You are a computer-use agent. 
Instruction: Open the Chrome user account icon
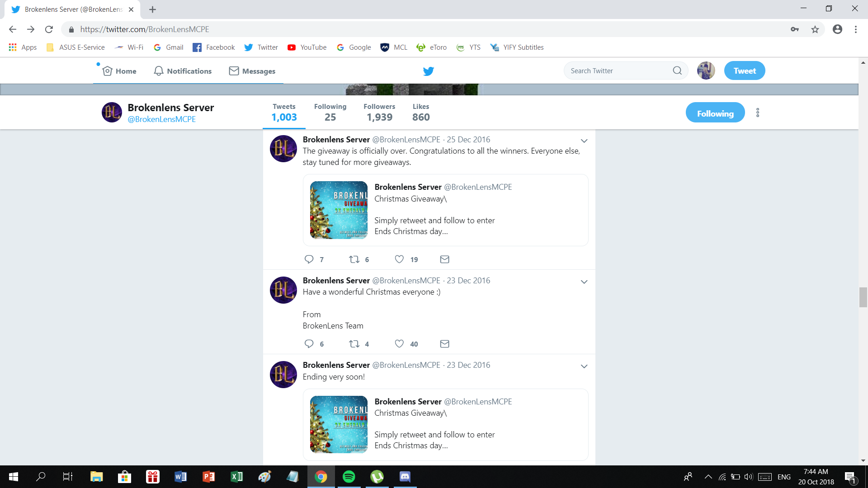(x=837, y=29)
